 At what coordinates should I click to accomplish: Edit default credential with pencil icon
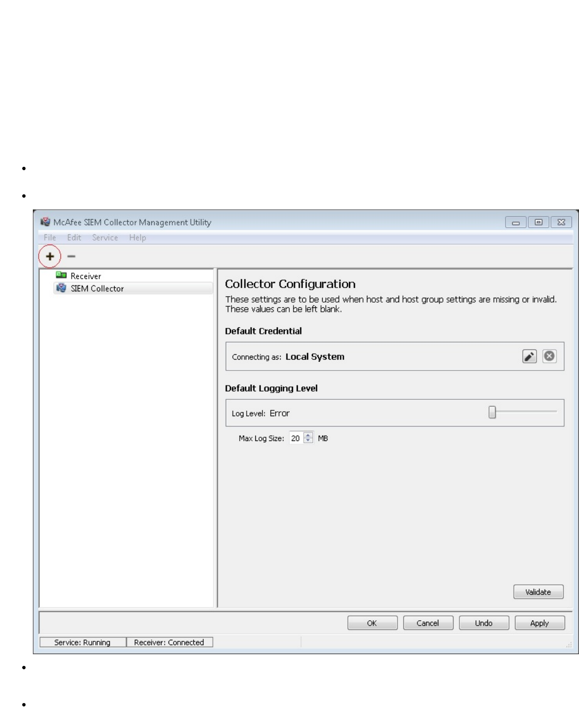529,356
